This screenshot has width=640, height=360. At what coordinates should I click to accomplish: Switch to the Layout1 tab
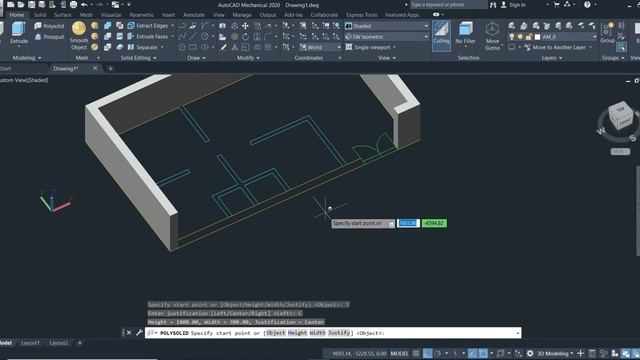tap(31, 343)
